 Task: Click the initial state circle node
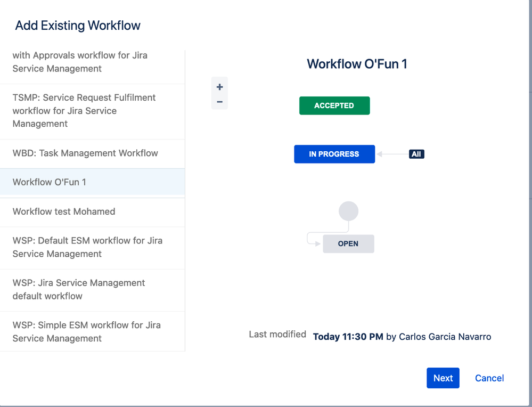[x=348, y=211]
